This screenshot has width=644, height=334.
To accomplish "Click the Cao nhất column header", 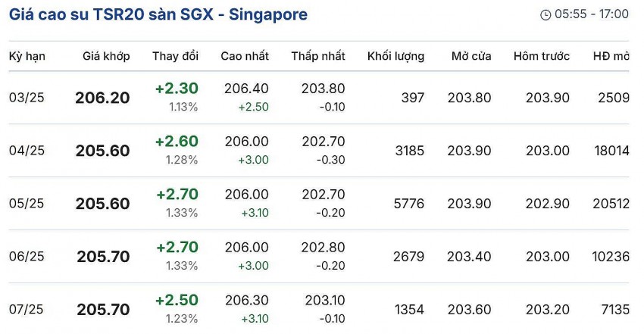I will pos(245,57).
